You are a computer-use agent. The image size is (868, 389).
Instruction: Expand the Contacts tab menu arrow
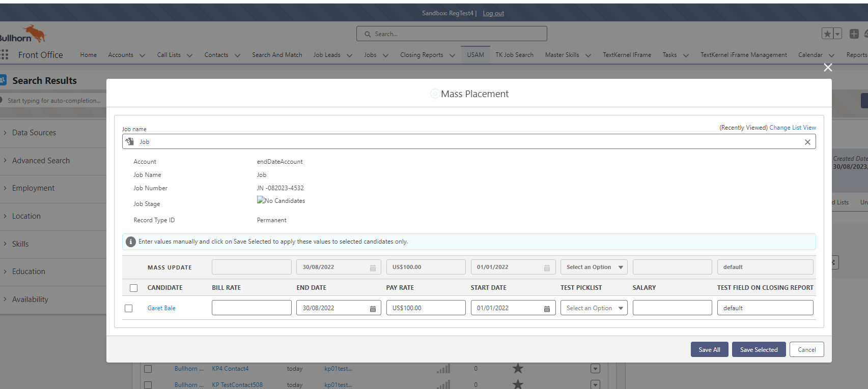pyautogui.click(x=237, y=55)
